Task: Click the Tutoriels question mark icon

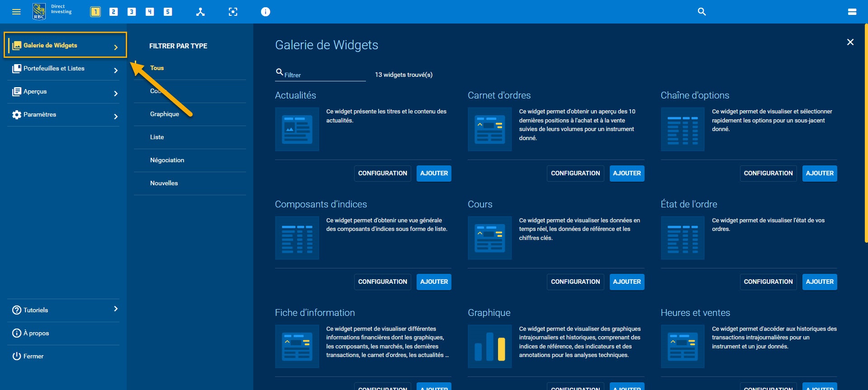Action: (17, 310)
